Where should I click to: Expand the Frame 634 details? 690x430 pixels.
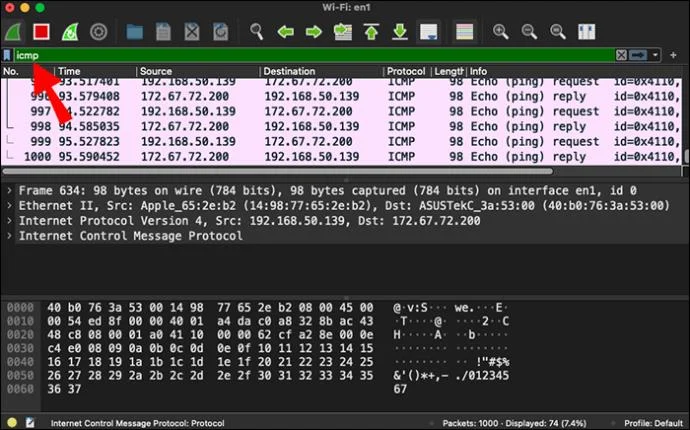9,191
